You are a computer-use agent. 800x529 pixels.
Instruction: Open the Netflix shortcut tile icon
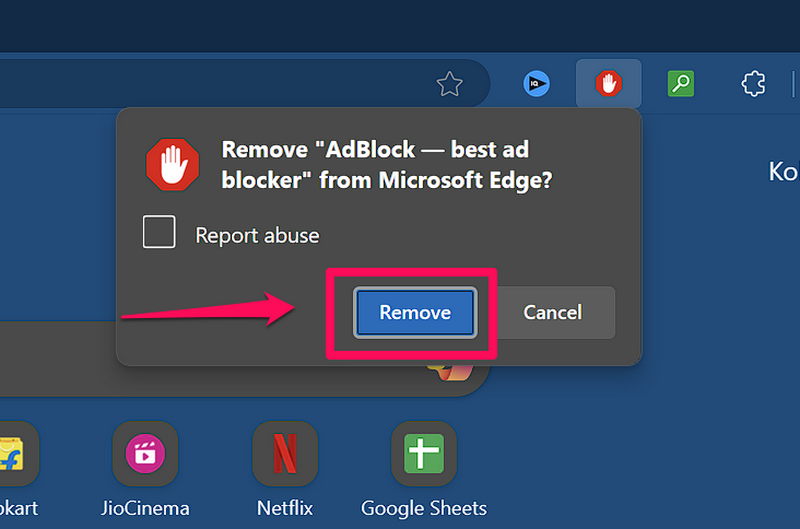(x=285, y=454)
